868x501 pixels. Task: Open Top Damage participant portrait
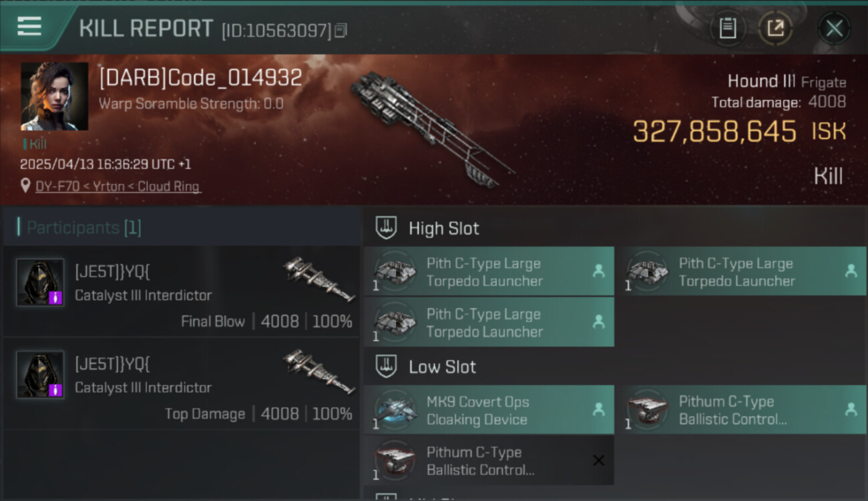coord(40,375)
